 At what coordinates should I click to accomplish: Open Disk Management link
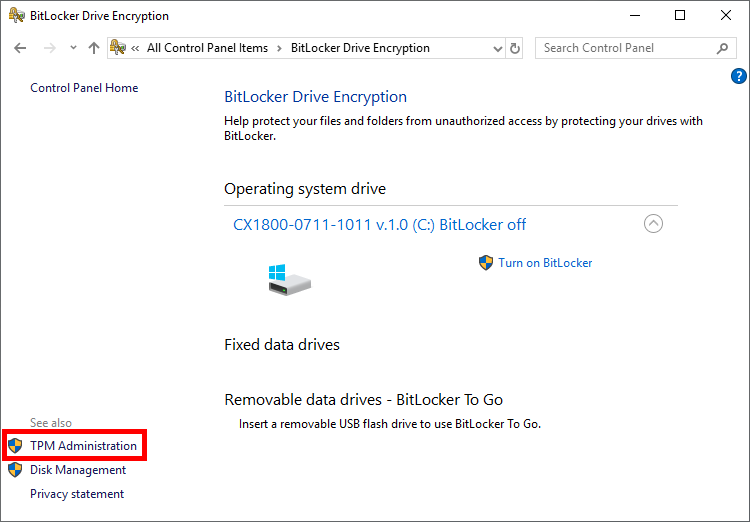[78, 470]
